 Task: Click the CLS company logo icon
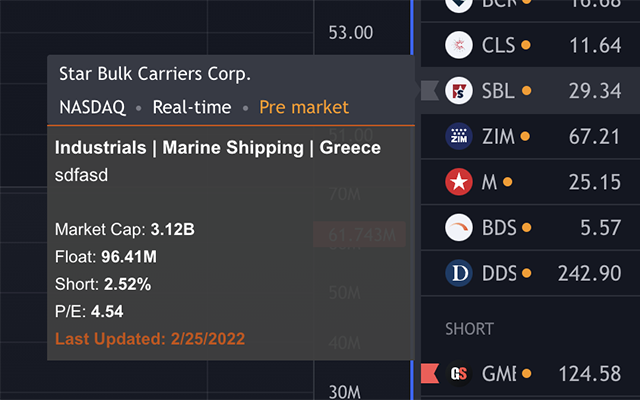point(459,45)
